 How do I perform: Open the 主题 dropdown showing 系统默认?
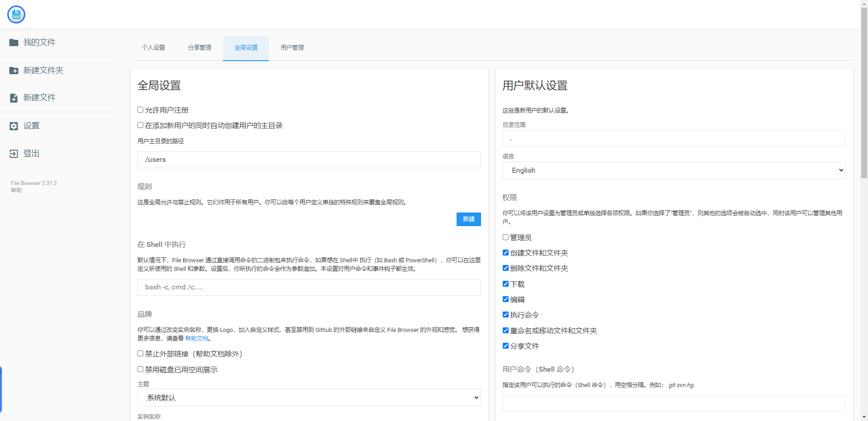pos(309,397)
